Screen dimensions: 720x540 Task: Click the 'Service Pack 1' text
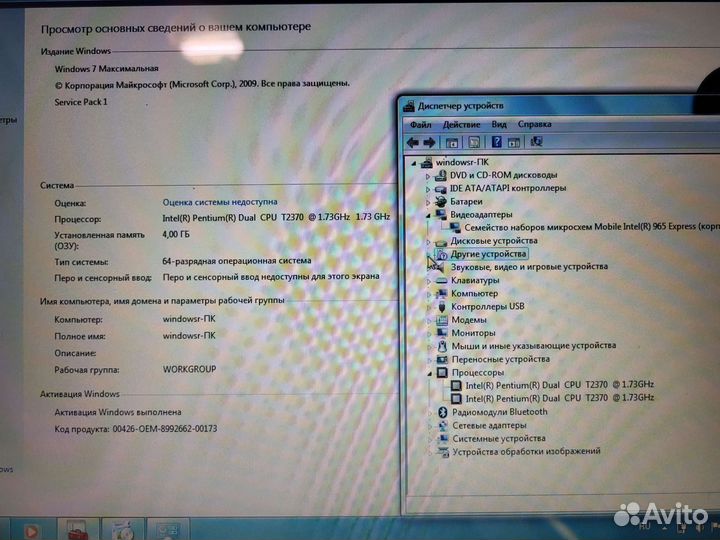click(81, 102)
